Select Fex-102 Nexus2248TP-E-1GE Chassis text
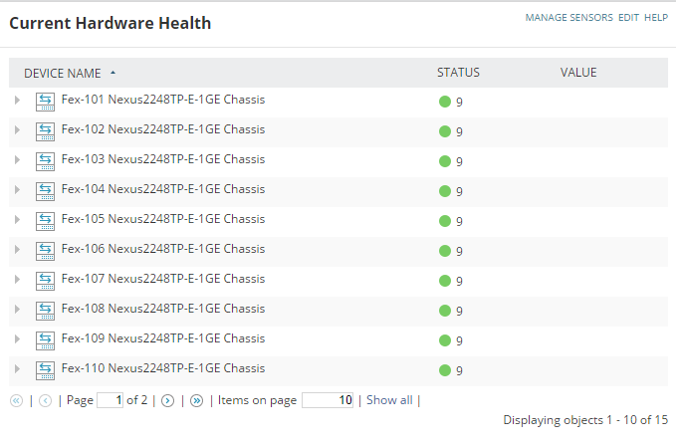The width and height of the screenshot is (676, 432). pyautogui.click(x=163, y=129)
